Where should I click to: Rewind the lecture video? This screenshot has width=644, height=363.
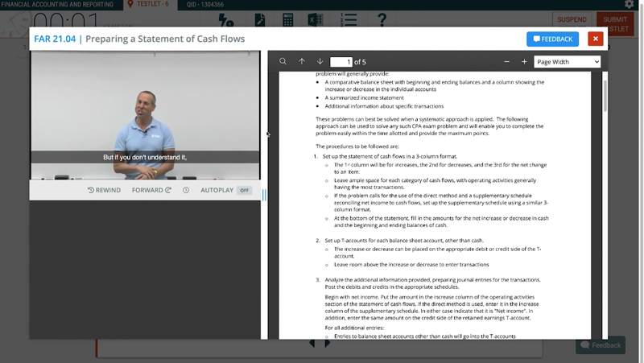coord(105,191)
